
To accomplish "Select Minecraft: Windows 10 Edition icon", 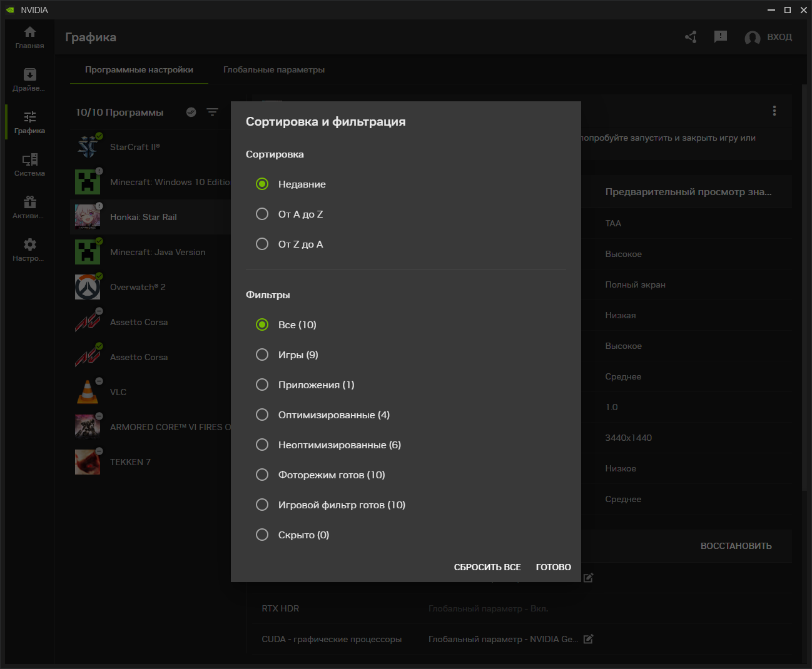I will 88,182.
